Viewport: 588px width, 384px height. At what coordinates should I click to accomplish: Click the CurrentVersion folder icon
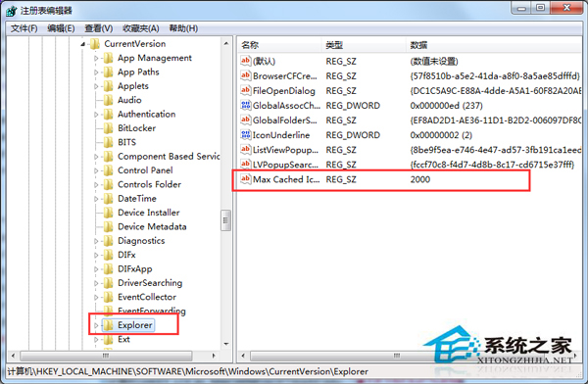coord(95,44)
